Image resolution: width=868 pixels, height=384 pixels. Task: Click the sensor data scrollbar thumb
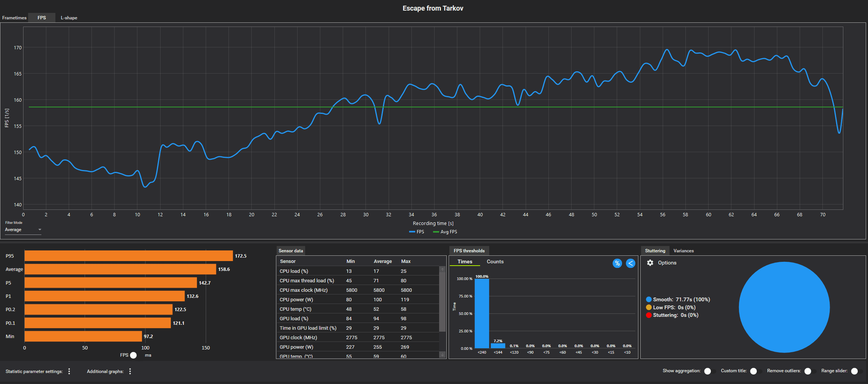[x=442, y=302]
